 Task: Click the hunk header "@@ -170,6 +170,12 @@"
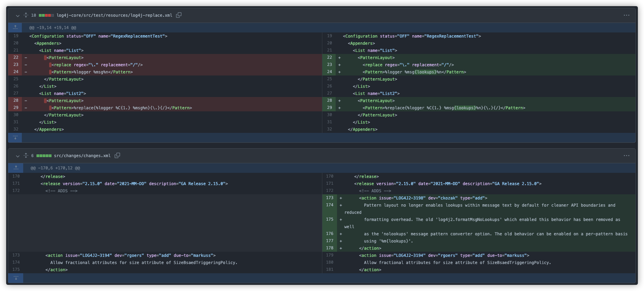56,168
